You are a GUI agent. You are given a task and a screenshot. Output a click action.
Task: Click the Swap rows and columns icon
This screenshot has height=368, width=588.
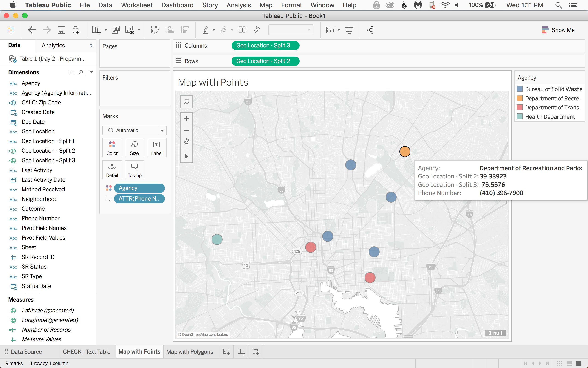coord(155,30)
